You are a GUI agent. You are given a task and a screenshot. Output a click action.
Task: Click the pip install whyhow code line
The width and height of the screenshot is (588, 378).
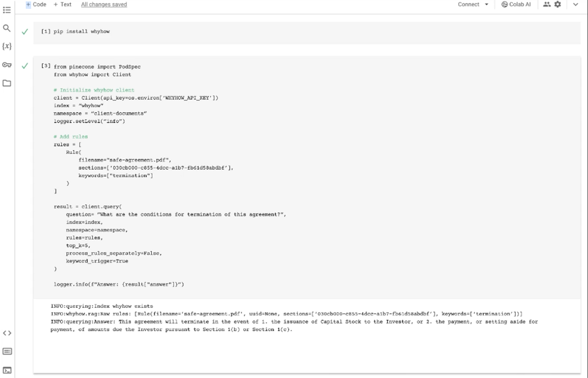(82, 31)
